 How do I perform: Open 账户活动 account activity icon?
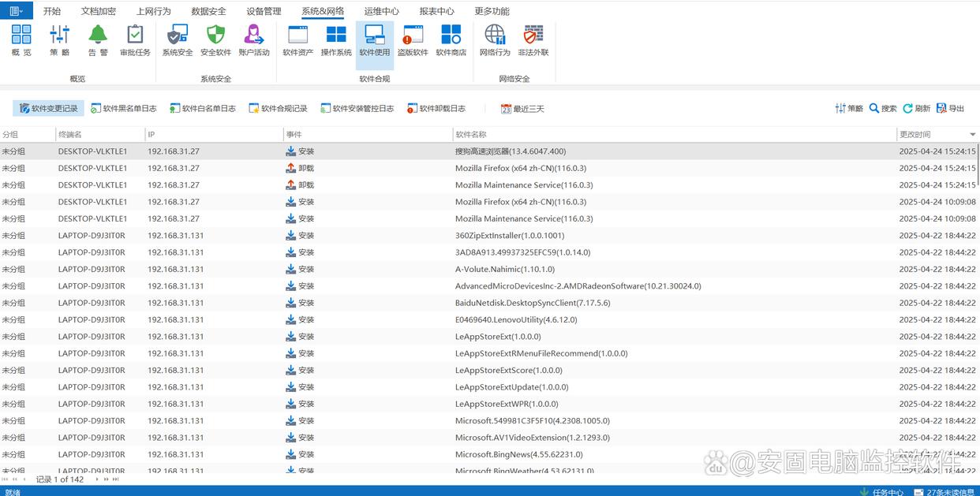point(254,40)
